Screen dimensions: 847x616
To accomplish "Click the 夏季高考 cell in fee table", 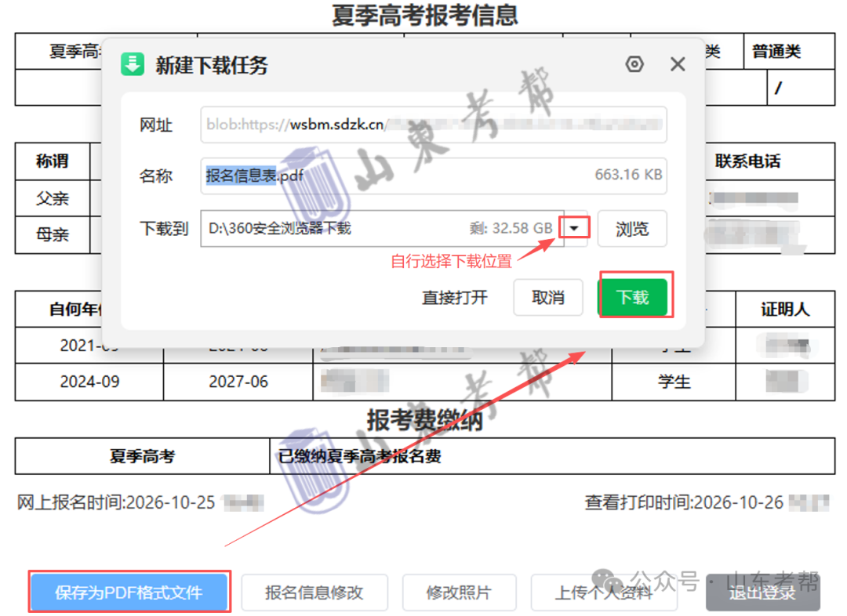I will (143, 456).
